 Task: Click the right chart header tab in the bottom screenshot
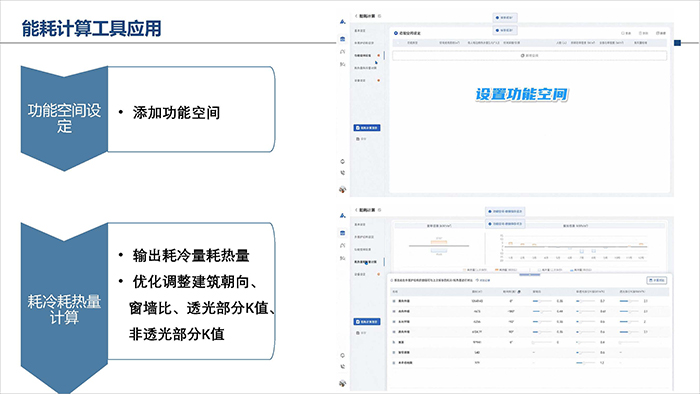pyautogui.click(x=576, y=226)
